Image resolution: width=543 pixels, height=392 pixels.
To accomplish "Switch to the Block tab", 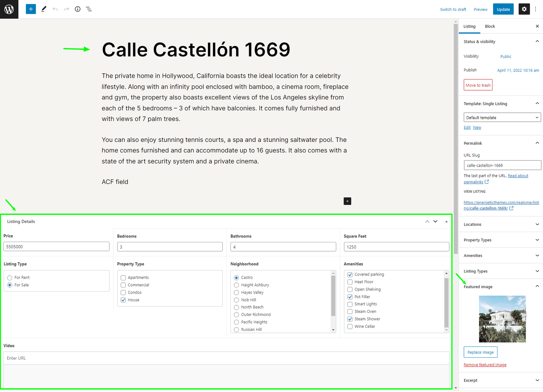I will pos(490,26).
